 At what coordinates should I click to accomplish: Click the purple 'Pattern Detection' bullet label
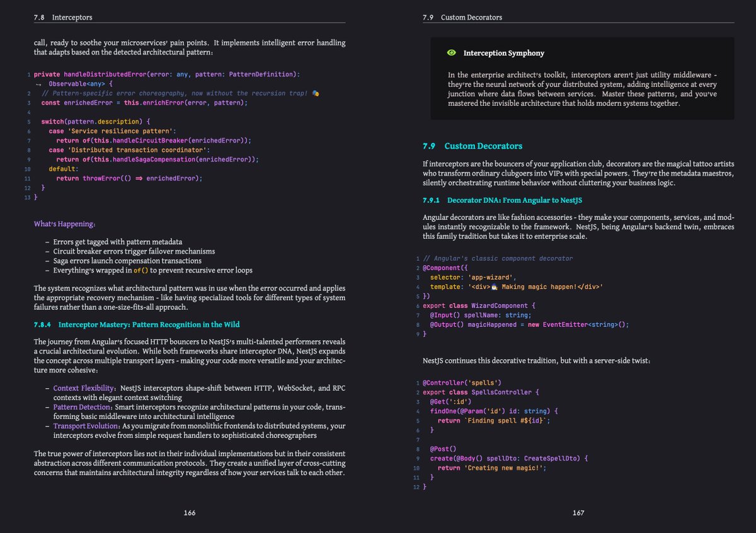click(x=82, y=407)
